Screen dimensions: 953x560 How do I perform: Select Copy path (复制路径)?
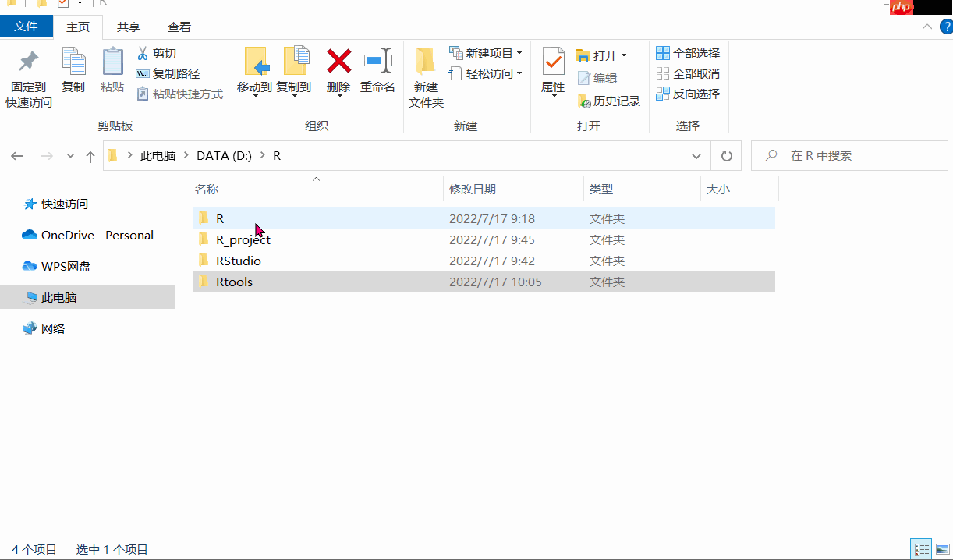click(168, 73)
